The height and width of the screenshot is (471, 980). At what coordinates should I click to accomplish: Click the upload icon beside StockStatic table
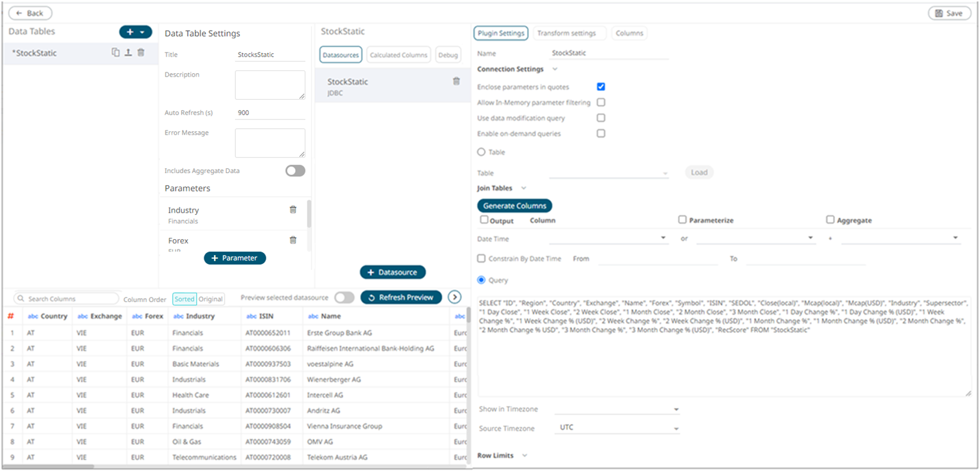pyautogui.click(x=128, y=53)
